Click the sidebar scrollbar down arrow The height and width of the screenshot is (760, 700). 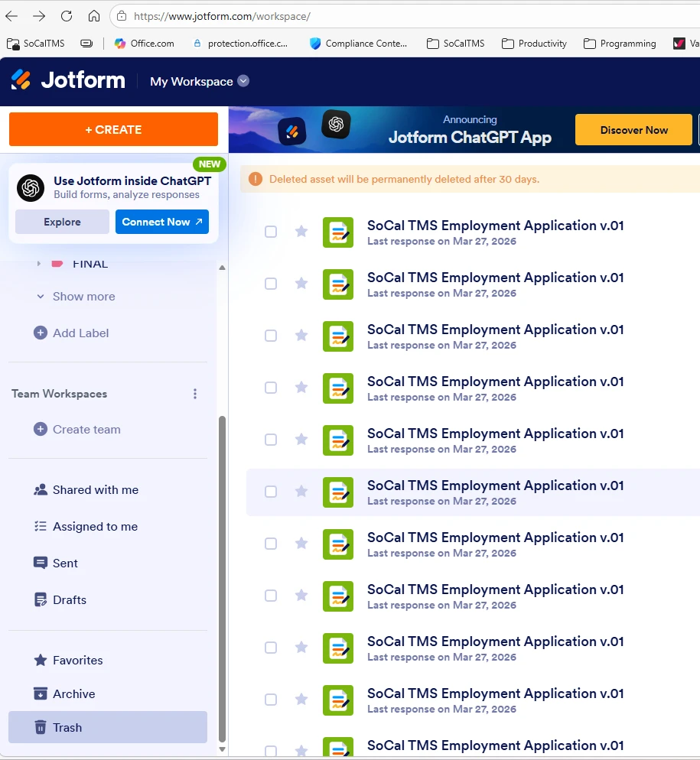[222, 750]
